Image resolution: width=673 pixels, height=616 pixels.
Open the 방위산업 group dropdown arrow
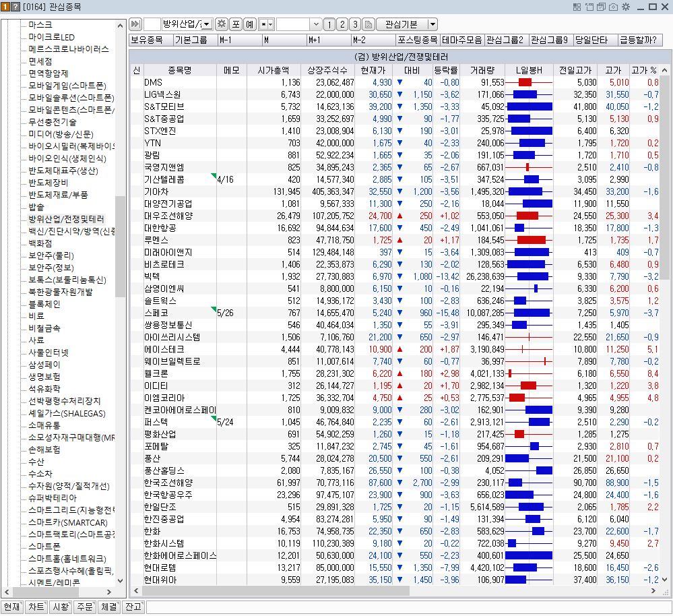point(206,24)
